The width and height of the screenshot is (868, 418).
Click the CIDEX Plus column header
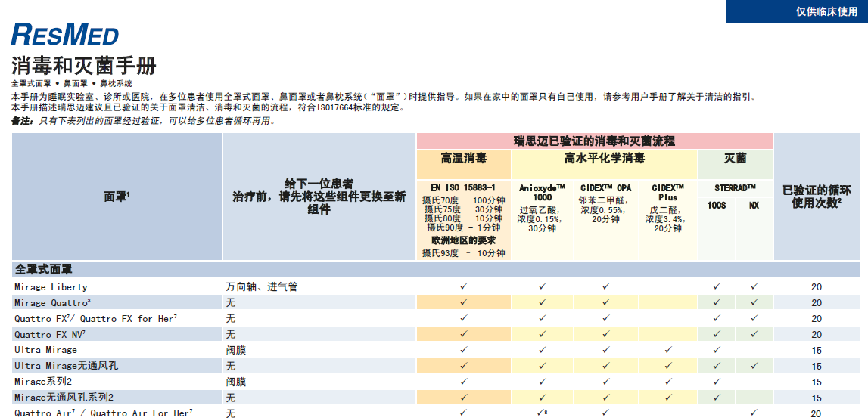[x=667, y=193]
